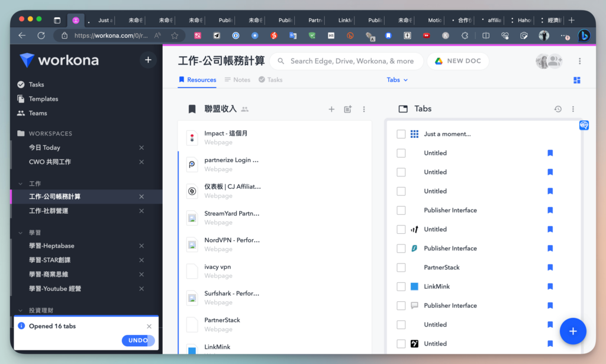This screenshot has width=606, height=364.
Task: Check the checkbox for the Publisher Interface tab with green leaf icon
Action: pyautogui.click(x=401, y=249)
